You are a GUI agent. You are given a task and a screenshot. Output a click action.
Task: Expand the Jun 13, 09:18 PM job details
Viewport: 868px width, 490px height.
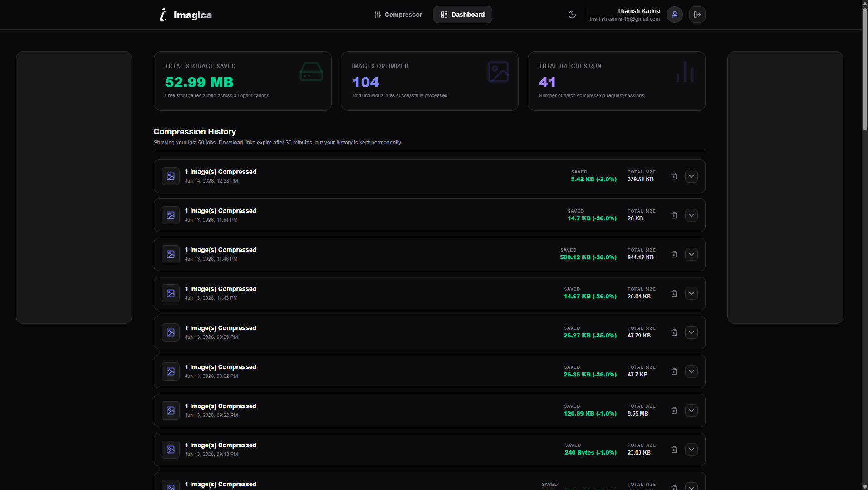pos(691,450)
